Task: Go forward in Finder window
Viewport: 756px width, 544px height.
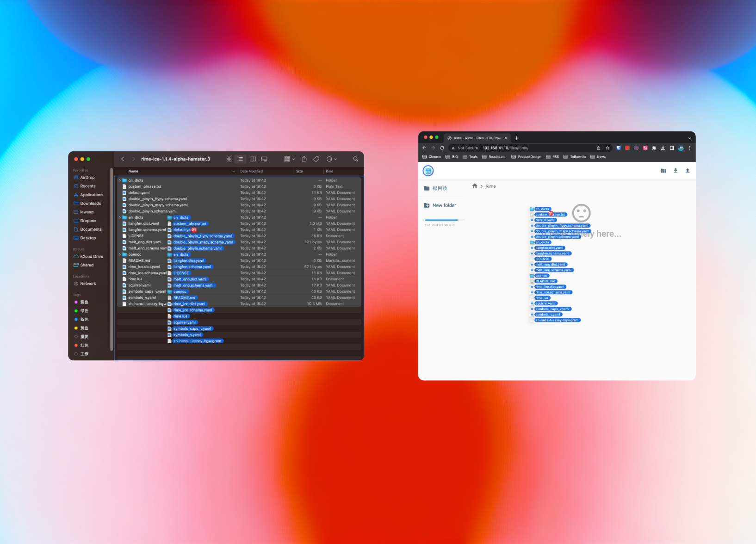Action: click(133, 159)
